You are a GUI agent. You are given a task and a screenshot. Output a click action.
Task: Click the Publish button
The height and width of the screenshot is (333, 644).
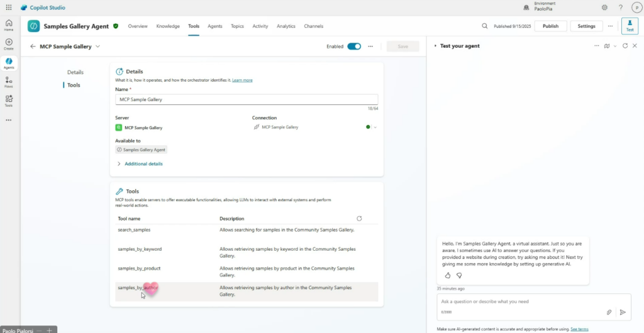click(551, 26)
